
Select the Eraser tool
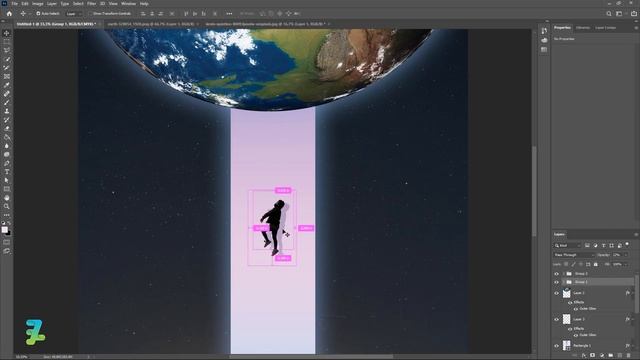click(x=7, y=128)
